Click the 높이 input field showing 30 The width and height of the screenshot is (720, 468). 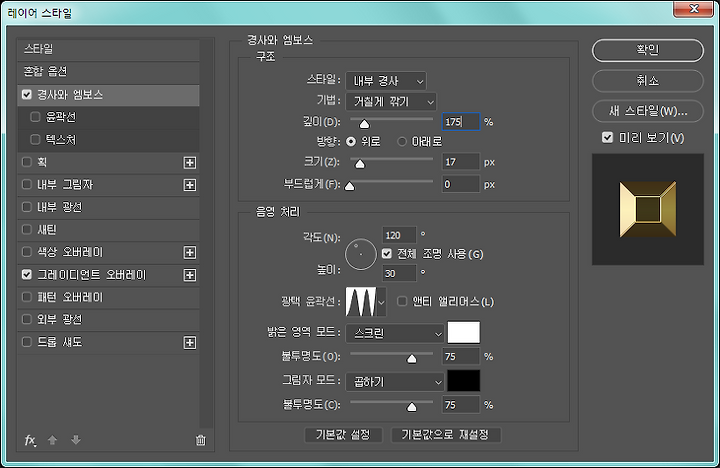click(399, 273)
